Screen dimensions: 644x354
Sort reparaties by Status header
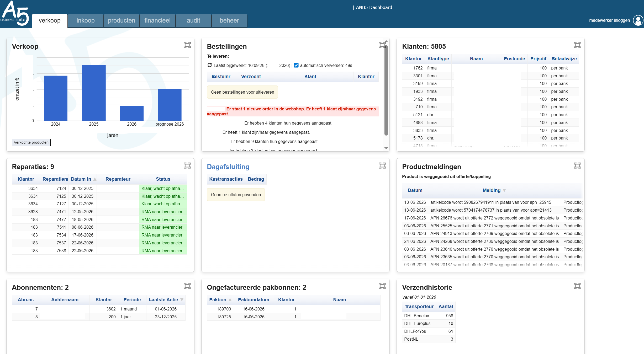(x=163, y=179)
